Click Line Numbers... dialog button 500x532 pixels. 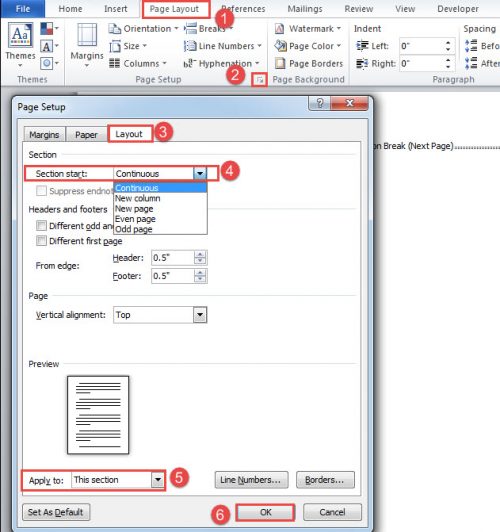pos(251,480)
